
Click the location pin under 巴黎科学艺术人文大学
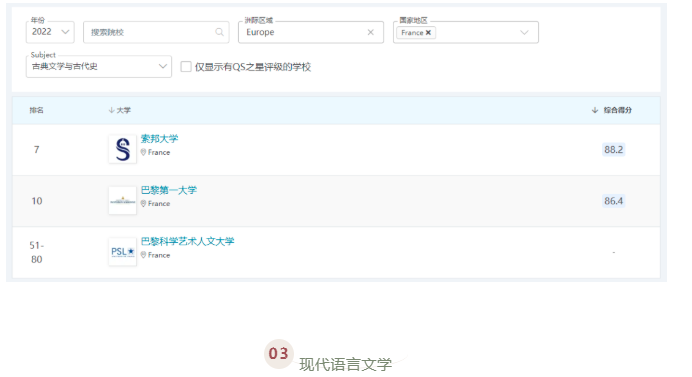coord(143,255)
